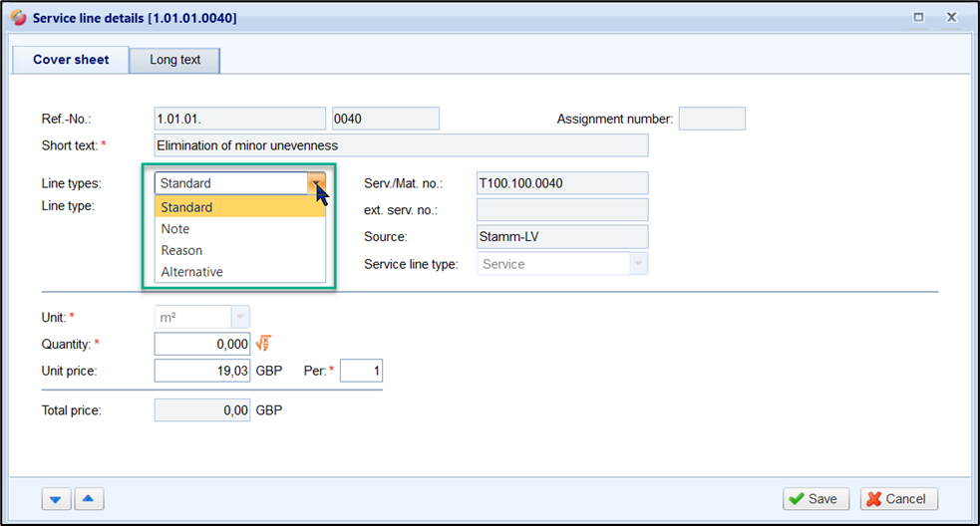Open the quantity formula calculator icon
Viewport: 980px width, 526px height.
click(x=263, y=344)
